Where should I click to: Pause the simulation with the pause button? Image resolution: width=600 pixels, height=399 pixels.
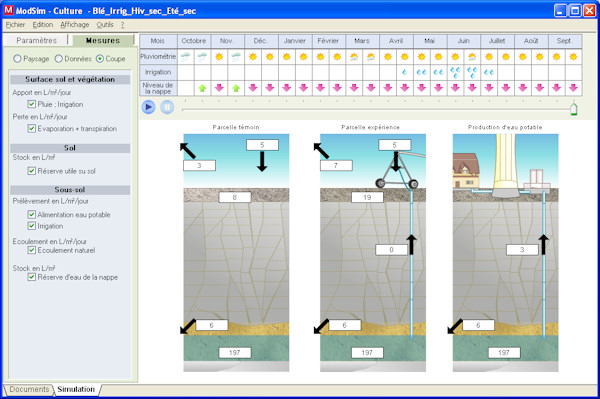click(167, 107)
